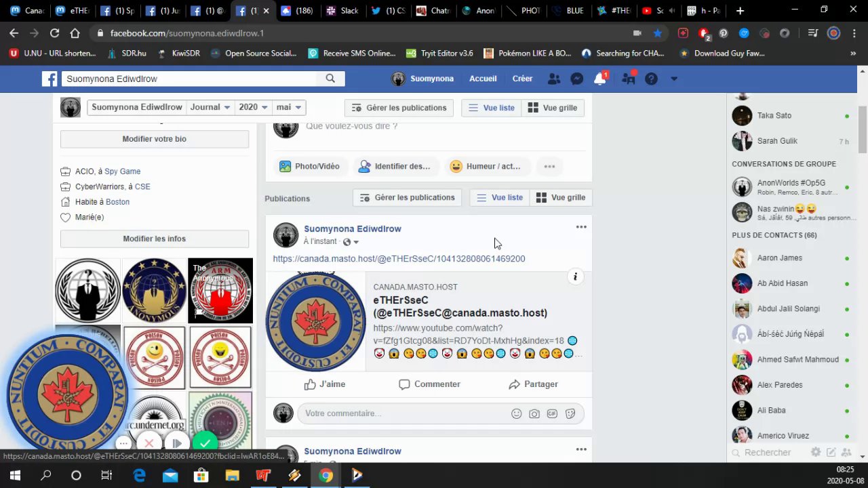Open the Windows Start menu
The height and width of the screenshot is (488, 868).
[x=15, y=476]
